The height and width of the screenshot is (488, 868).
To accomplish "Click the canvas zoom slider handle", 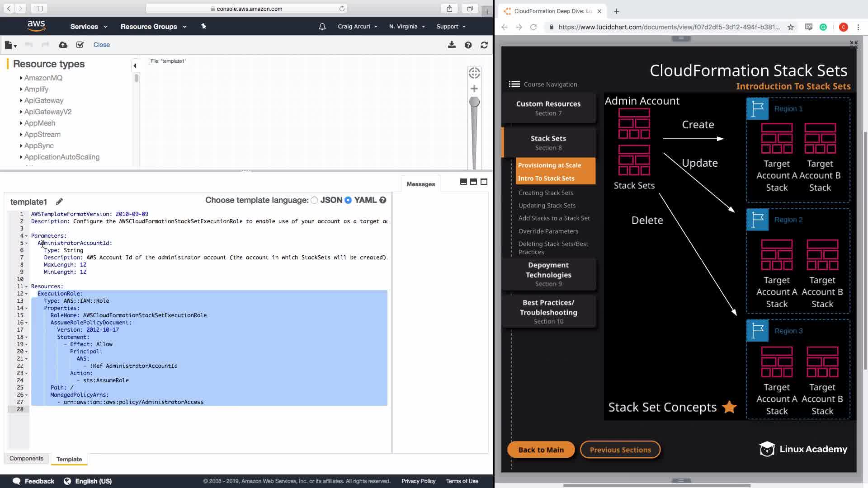I will (x=474, y=102).
